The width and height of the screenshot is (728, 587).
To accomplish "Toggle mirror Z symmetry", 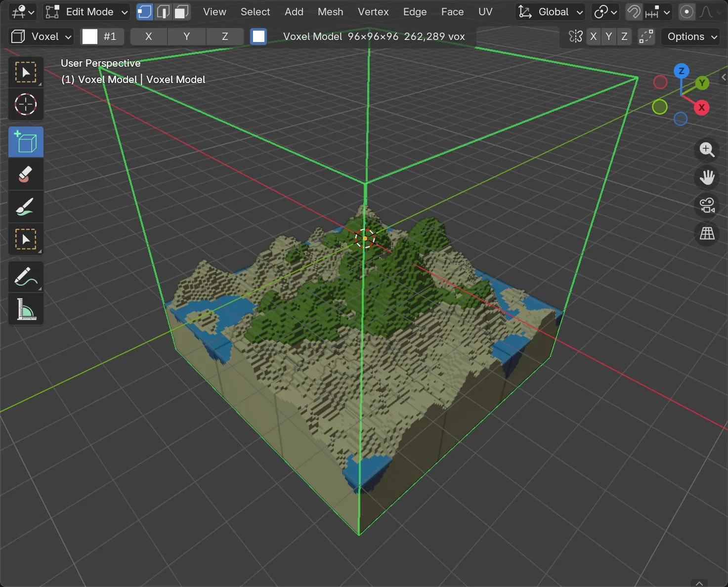I will [x=624, y=37].
